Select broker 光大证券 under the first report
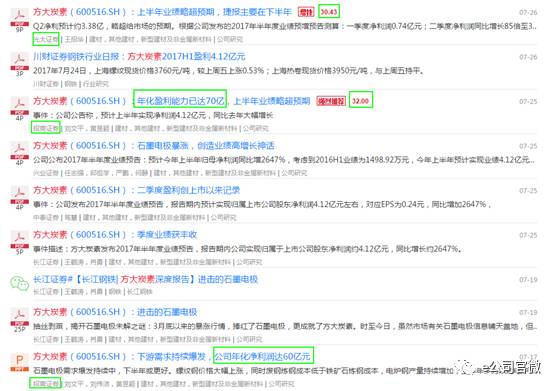The image size is (558, 391). pyautogui.click(x=46, y=39)
